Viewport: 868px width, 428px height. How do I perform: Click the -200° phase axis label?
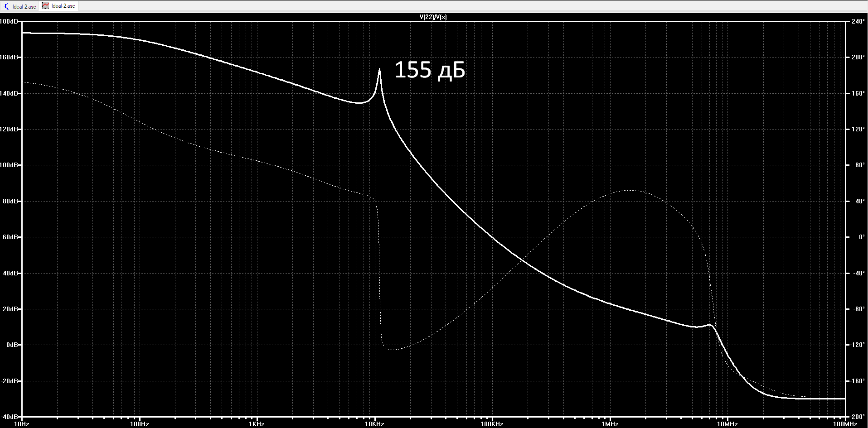pyautogui.click(x=857, y=417)
